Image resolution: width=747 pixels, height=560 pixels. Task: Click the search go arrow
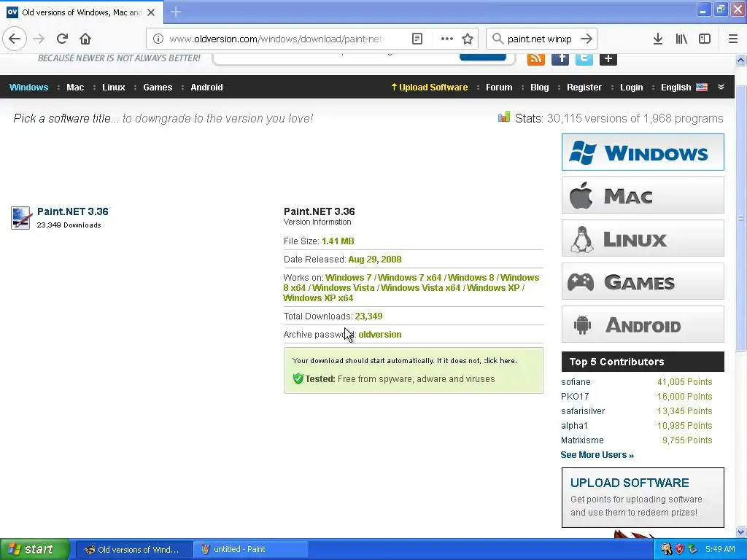coord(587,39)
